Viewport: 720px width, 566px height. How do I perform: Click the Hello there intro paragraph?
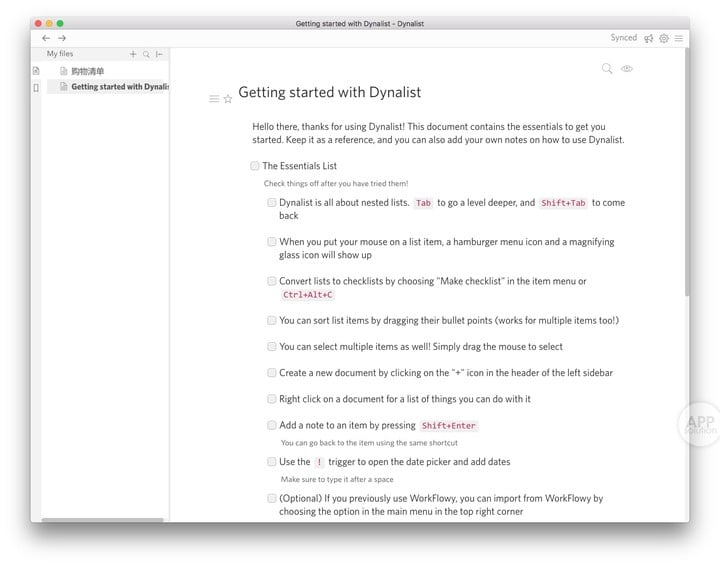pos(438,133)
